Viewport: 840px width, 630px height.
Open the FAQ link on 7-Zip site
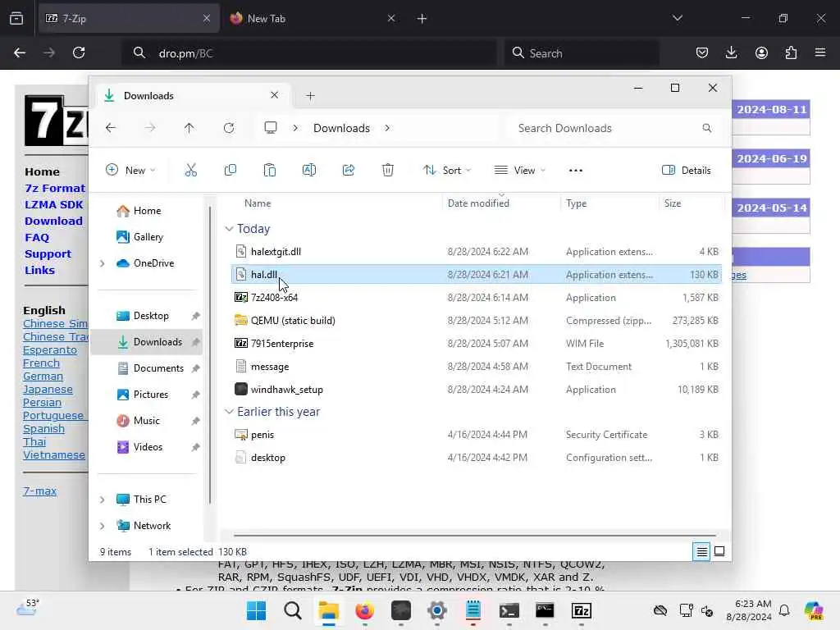37,237
